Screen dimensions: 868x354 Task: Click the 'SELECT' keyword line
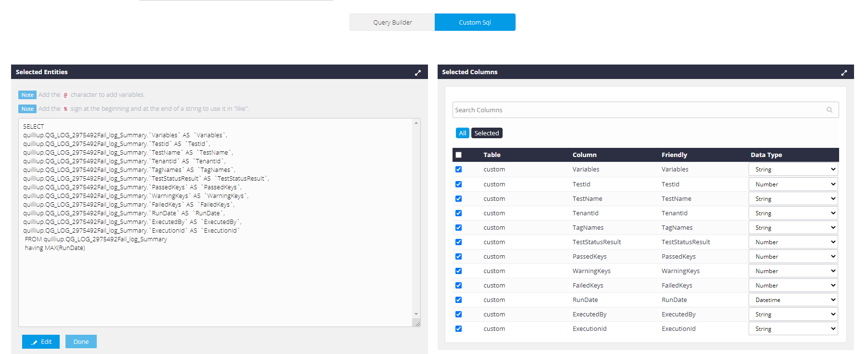point(33,126)
